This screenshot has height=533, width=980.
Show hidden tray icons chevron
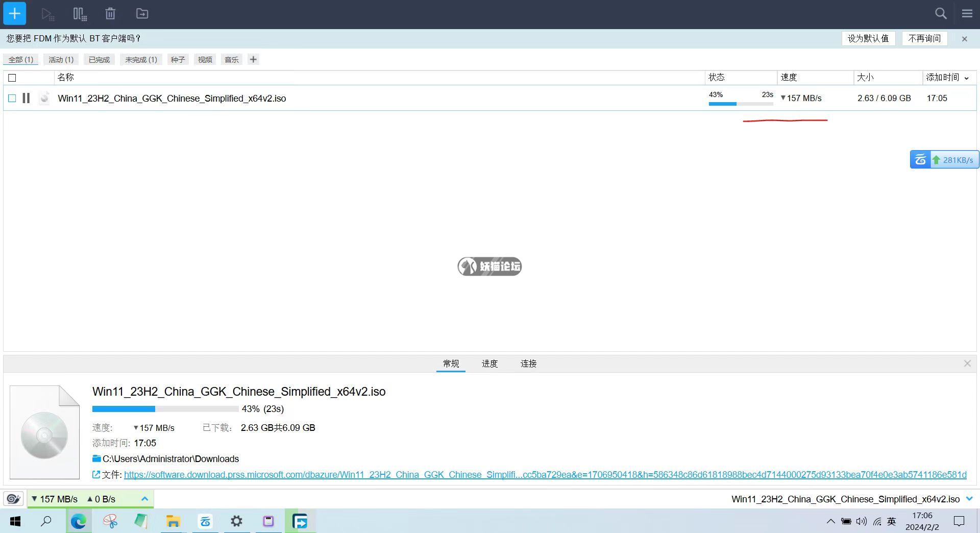(830, 521)
